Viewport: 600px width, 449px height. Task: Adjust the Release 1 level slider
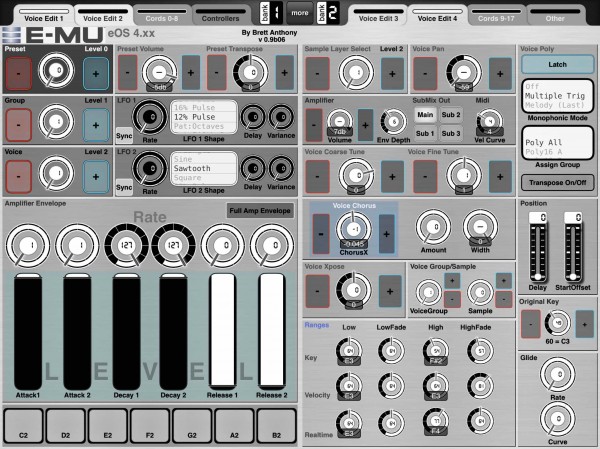click(222, 330)
